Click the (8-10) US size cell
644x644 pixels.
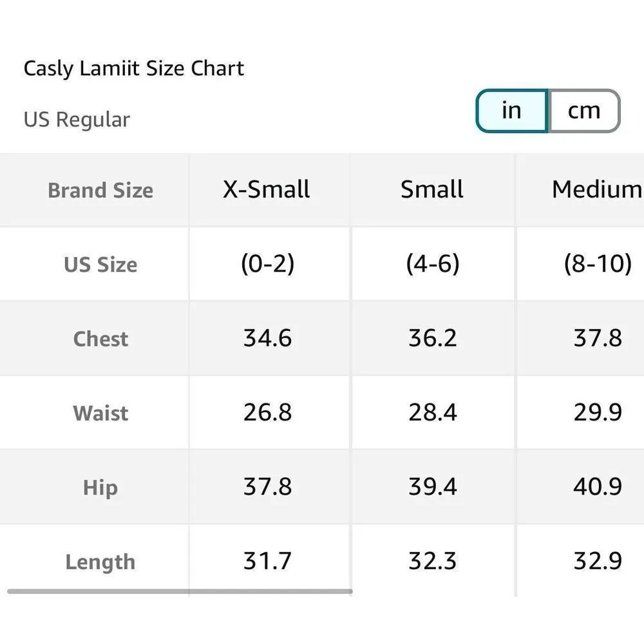click(598, 264)
